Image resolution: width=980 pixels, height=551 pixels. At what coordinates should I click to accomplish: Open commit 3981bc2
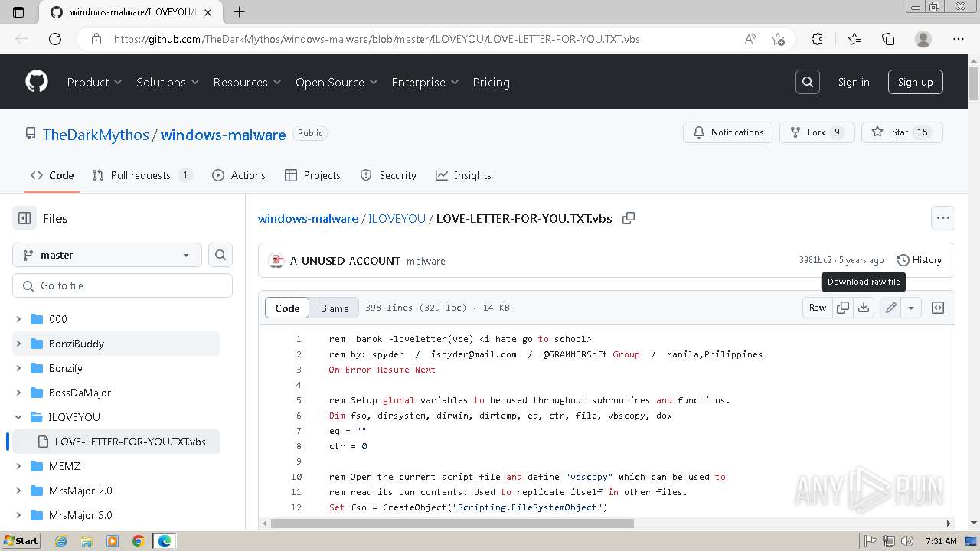click(x=815, y=260)
